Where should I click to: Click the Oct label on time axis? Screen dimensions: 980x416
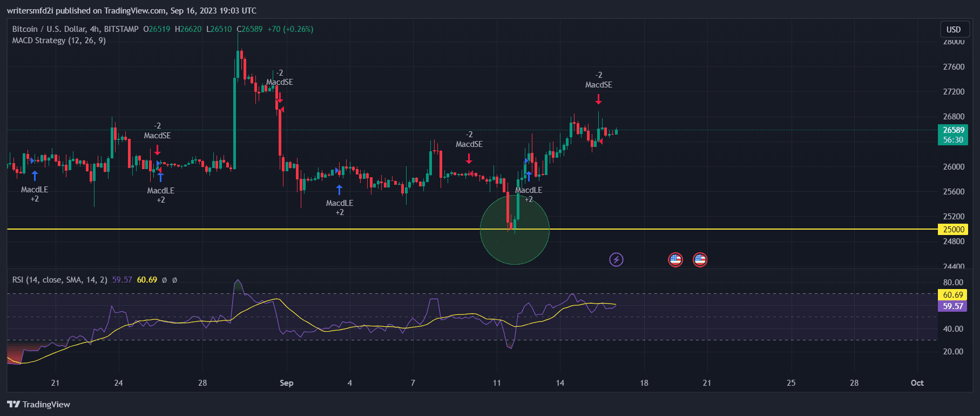point(917,383)
